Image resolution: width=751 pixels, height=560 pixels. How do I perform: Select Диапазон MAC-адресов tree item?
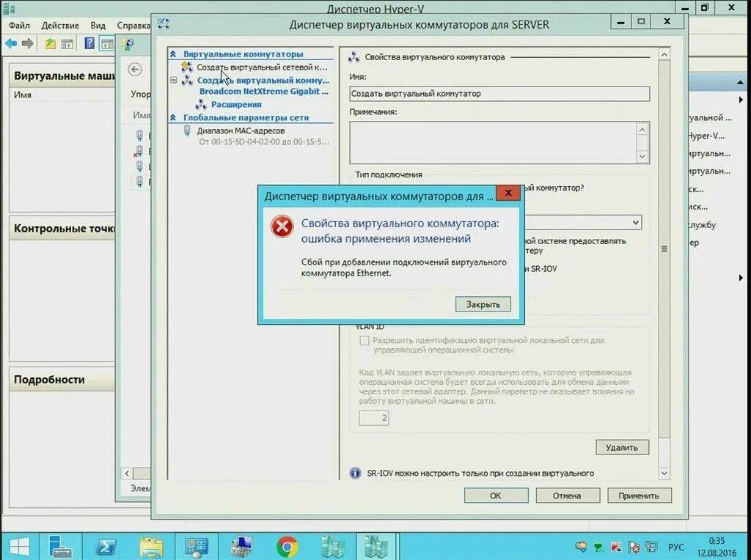241,130
